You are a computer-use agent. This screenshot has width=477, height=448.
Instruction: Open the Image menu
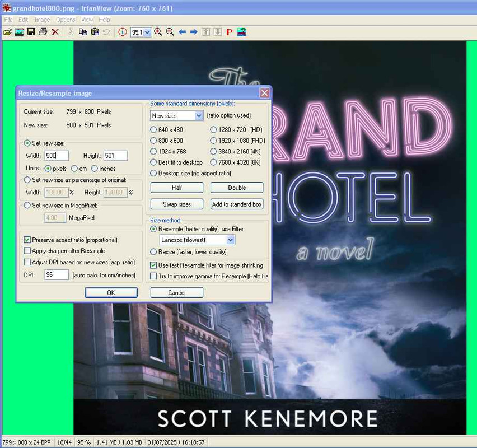42,20
